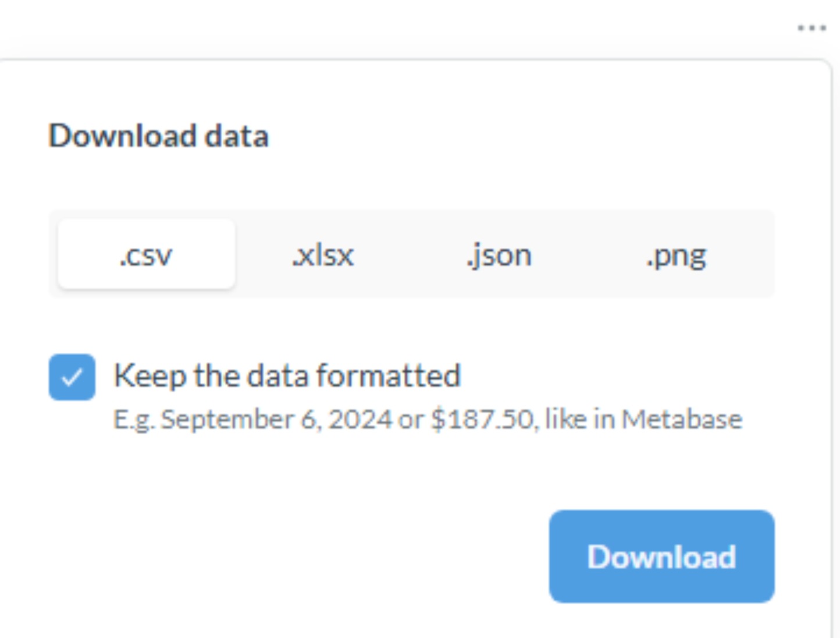Click the "Download data" heading
This screenshot has width=840, height=638.
coord(158,136)
